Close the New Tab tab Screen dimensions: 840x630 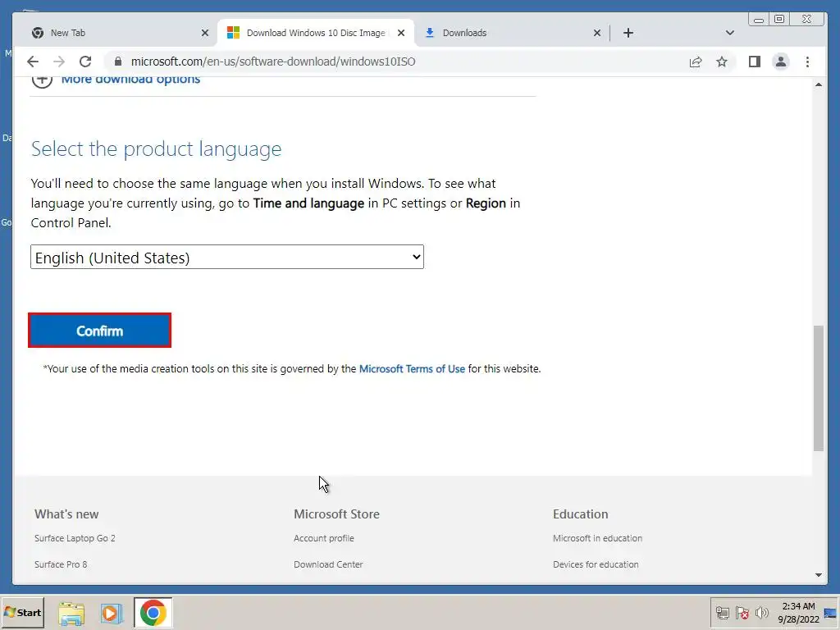click(x=204, y=33)
